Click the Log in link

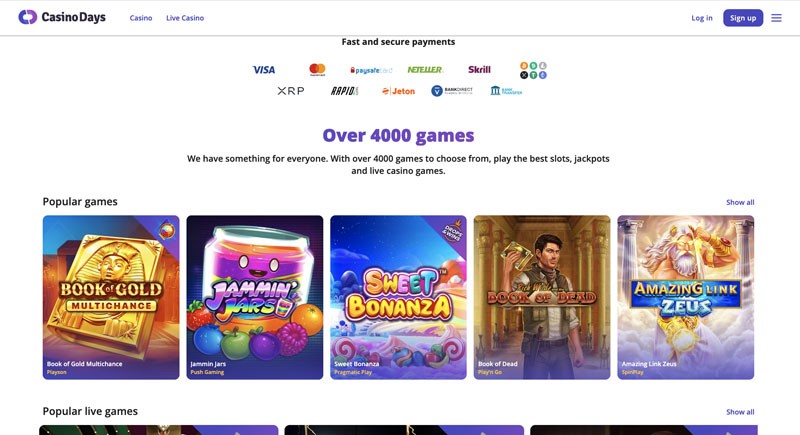pos(702,18)
